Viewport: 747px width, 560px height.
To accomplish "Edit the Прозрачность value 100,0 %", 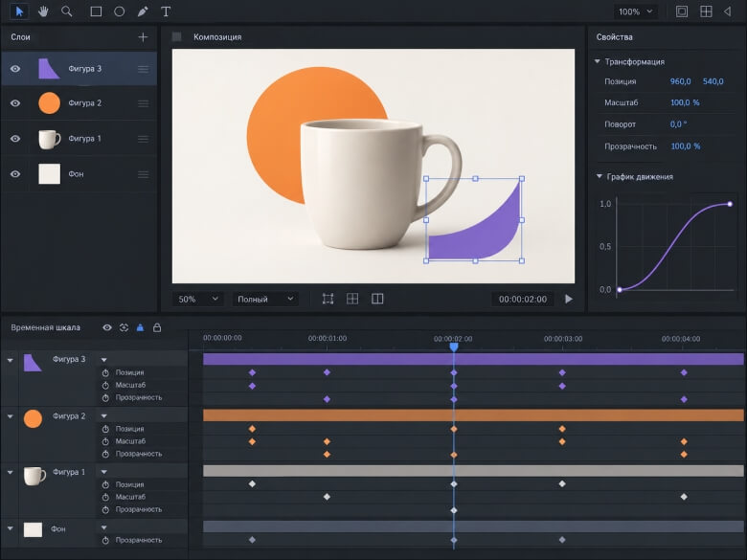I will coord(685,146).
